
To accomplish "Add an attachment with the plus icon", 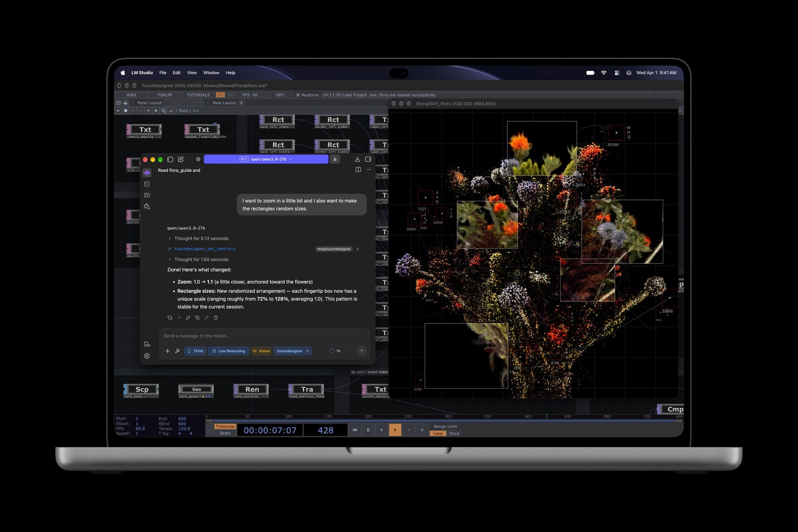I will [x=167, y=351].
